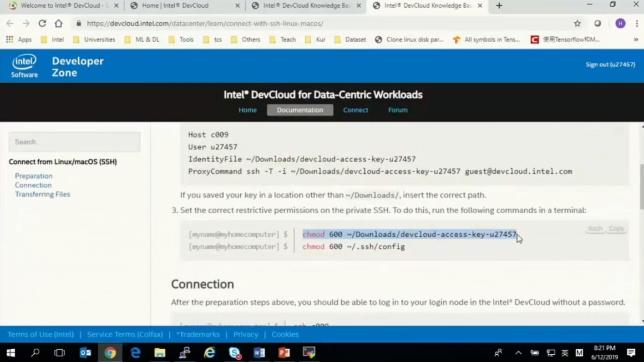
Task: Click the documentation Search field
Action: pos(74,142)
